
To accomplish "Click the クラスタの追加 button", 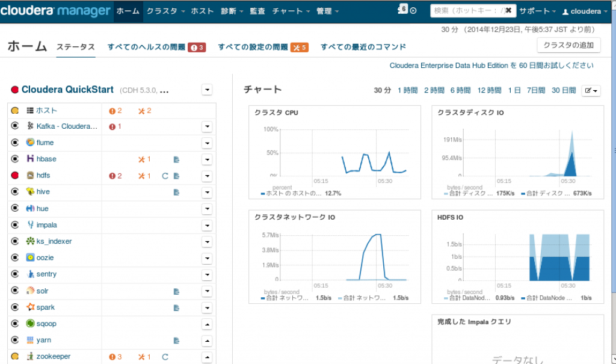I will click(568, 45).
